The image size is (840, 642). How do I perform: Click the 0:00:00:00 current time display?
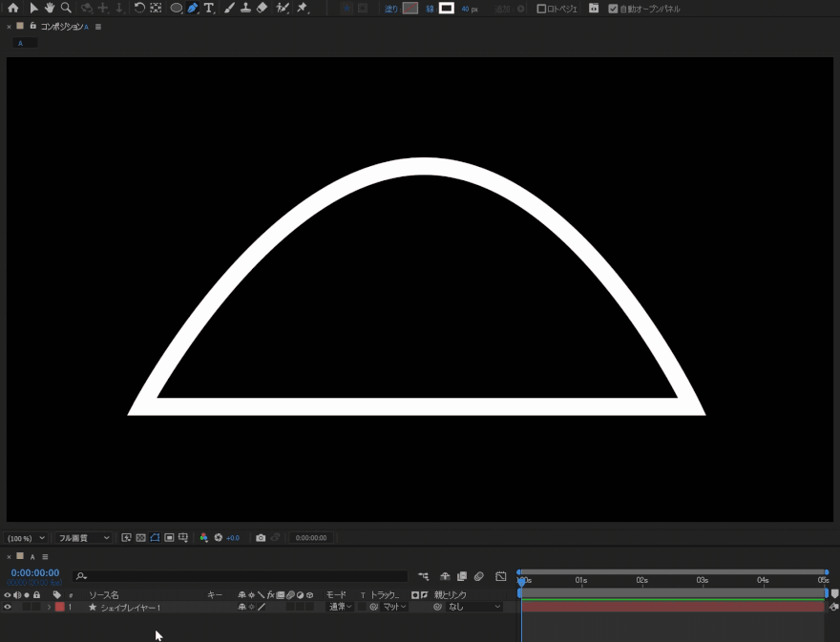tap(34, 573)
